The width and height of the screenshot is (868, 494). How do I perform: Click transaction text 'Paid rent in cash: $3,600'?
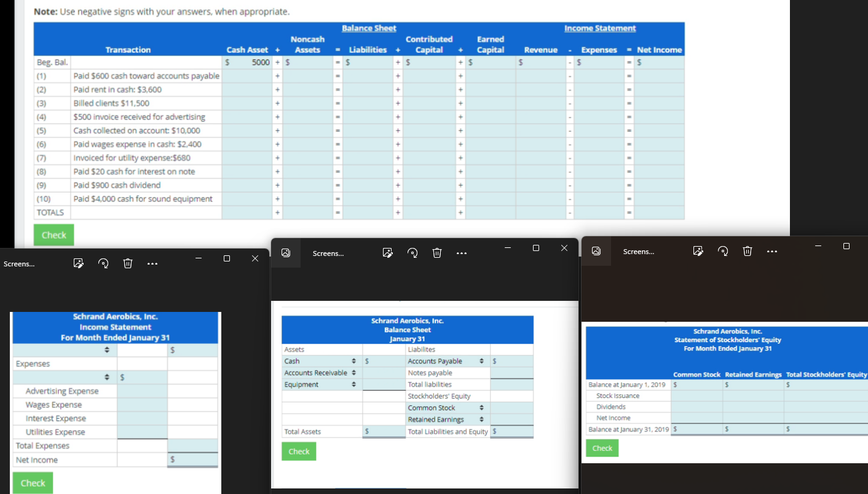(x=117, y=89)
